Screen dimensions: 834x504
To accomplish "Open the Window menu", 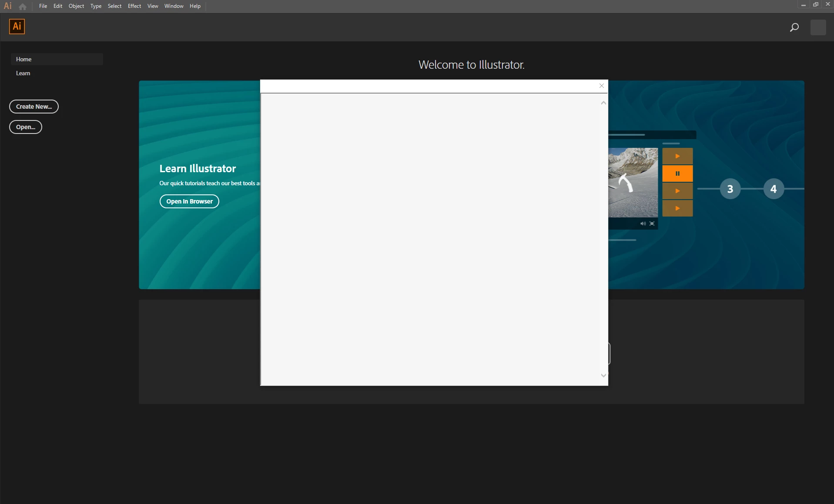I will [x=174, y=6].
